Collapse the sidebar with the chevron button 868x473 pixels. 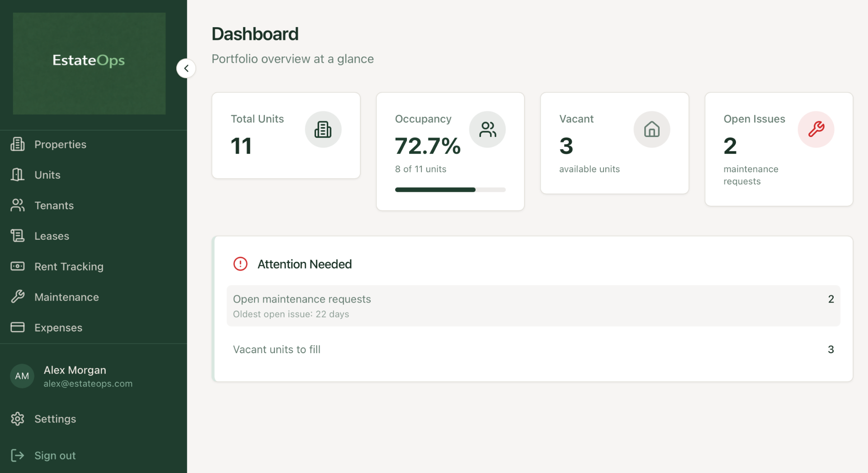[186, 68]
